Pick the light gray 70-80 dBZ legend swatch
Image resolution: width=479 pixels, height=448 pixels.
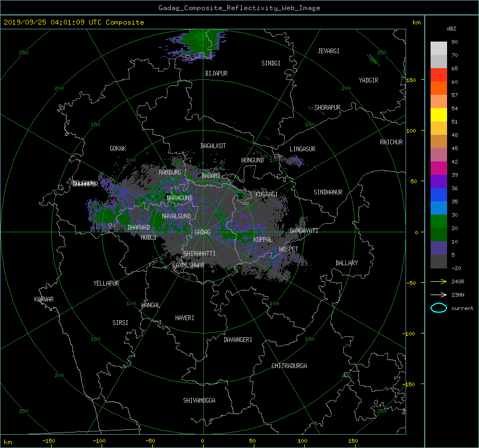pyautogui.click(x=439, y=48)
